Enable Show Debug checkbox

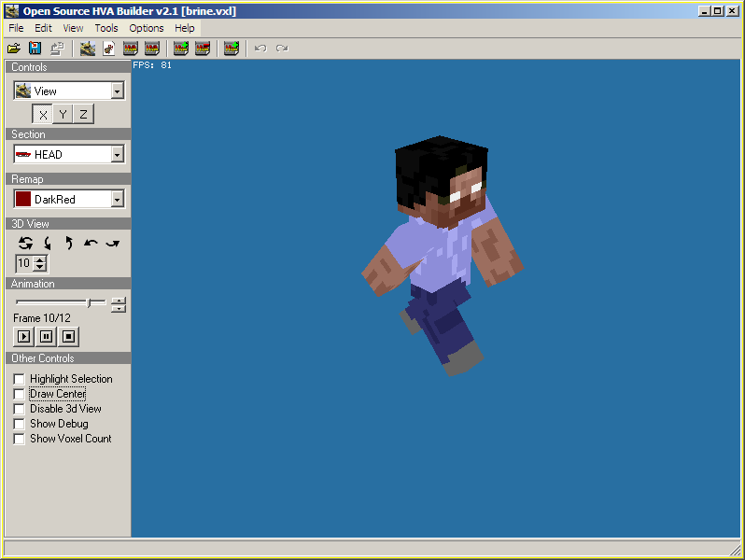[x=19, y=424]
